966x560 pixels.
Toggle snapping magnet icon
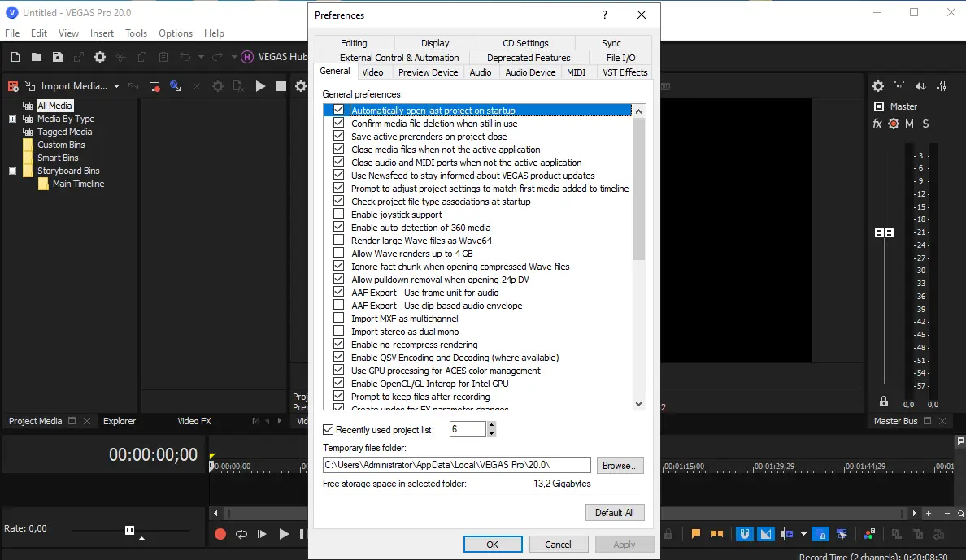point(744,534)
